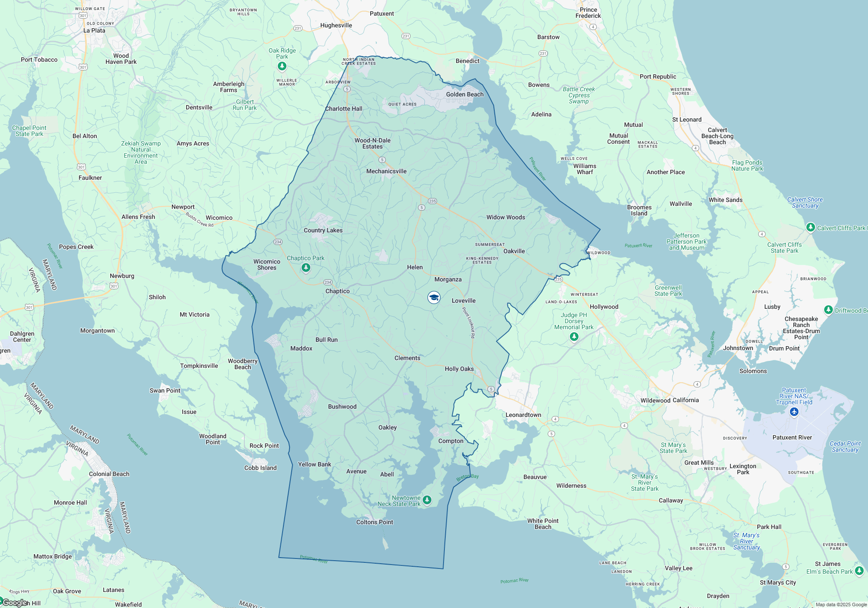Click the Widow Woods label

click(x=506, y=217)
